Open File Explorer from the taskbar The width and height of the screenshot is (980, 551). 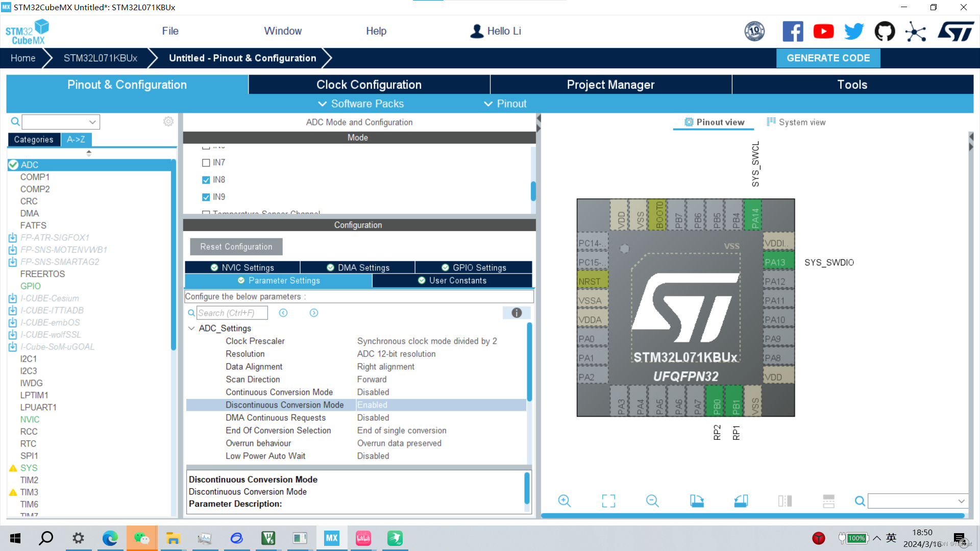click(x=173, y=538)
